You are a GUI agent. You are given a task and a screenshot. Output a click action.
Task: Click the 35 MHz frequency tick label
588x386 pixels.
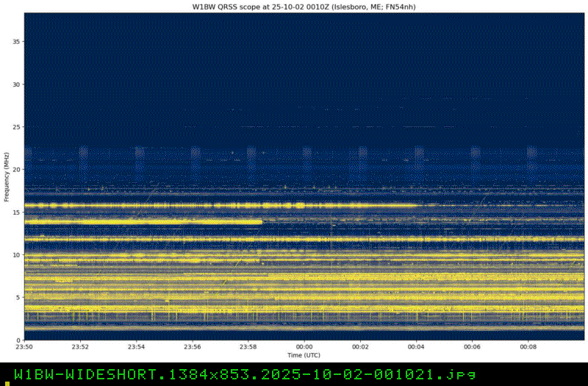click(x=16, y=42)
